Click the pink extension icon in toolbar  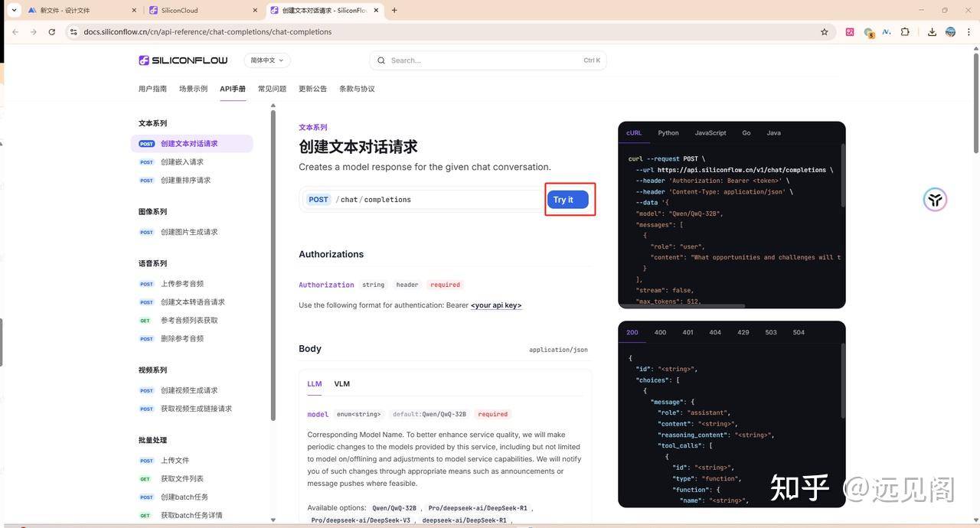coord(850,32)
